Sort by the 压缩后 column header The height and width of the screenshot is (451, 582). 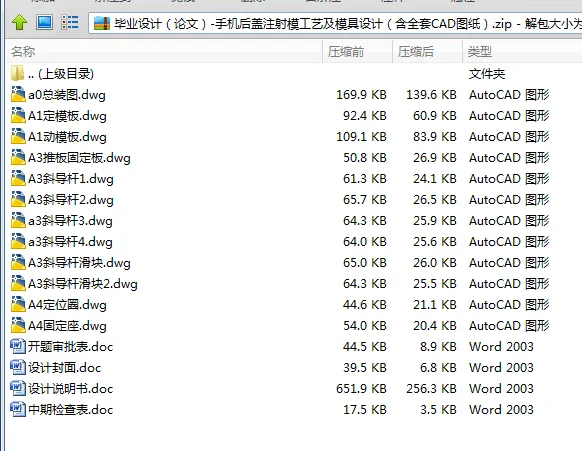(428, 51)
